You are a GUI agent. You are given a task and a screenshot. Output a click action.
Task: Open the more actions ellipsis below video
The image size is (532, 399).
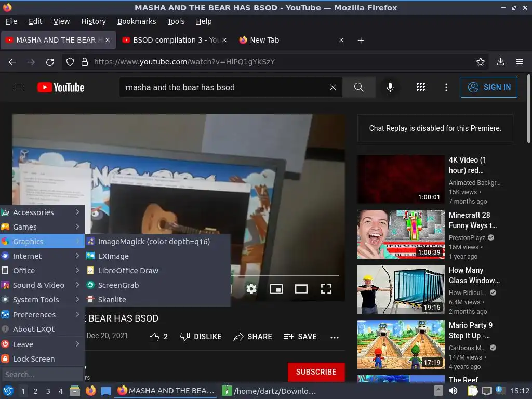(x=335, y=337)
